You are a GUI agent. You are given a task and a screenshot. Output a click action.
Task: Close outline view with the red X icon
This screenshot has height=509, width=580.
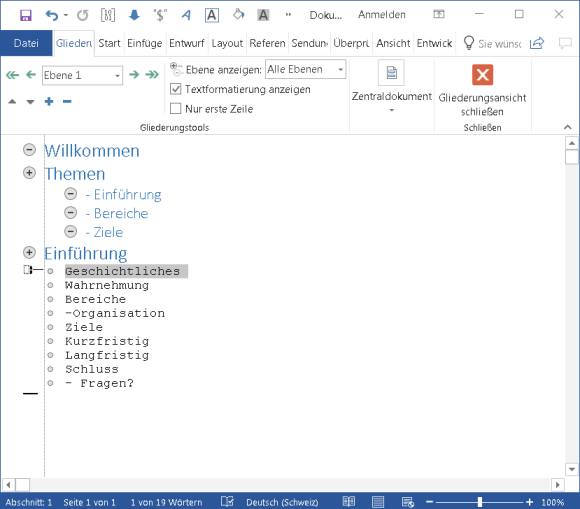(482, 75)
